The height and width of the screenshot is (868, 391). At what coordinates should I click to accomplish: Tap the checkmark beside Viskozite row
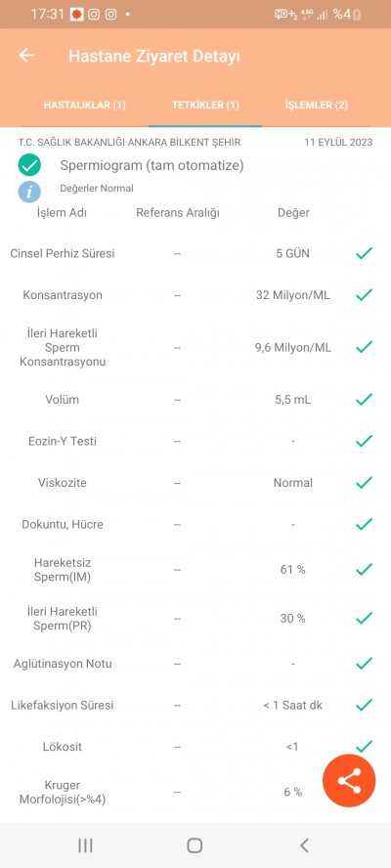364,483
